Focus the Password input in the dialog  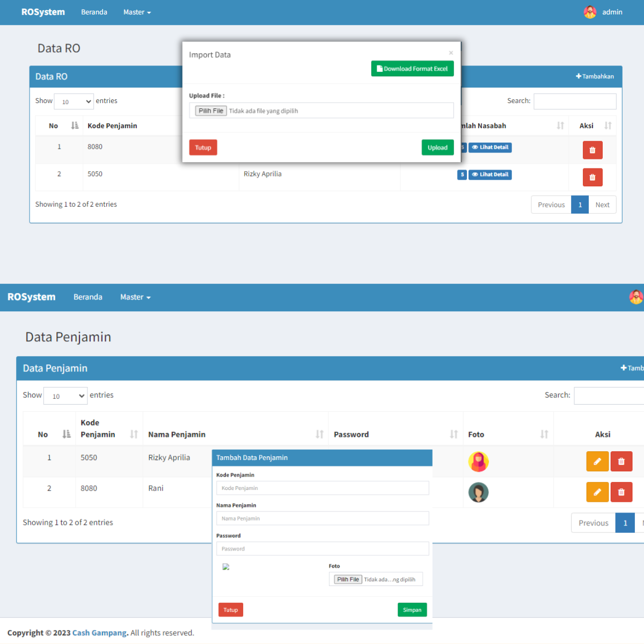tap(323, 548)
